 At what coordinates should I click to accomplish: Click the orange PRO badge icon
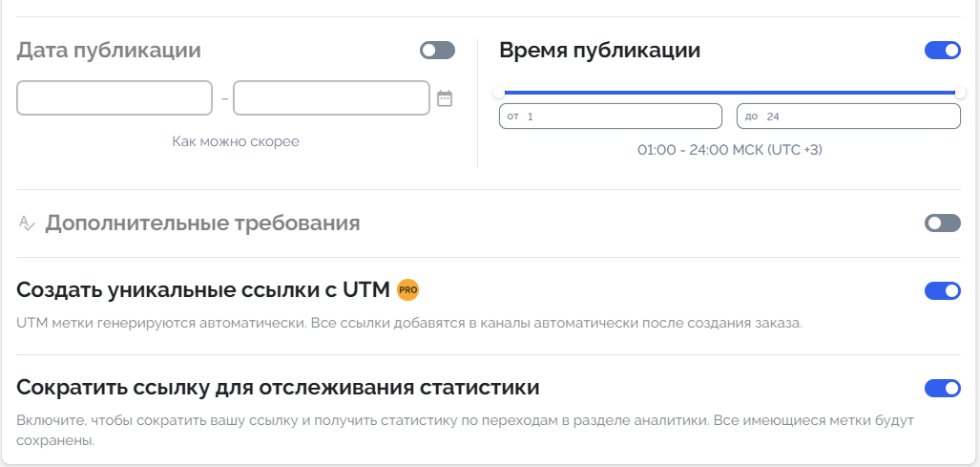click(408, 289)
